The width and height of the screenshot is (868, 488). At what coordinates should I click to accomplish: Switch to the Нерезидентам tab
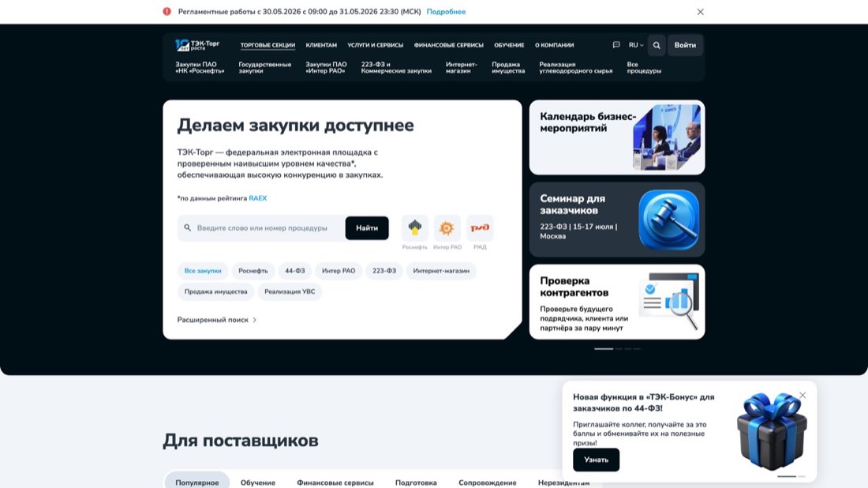coord(563,482)
